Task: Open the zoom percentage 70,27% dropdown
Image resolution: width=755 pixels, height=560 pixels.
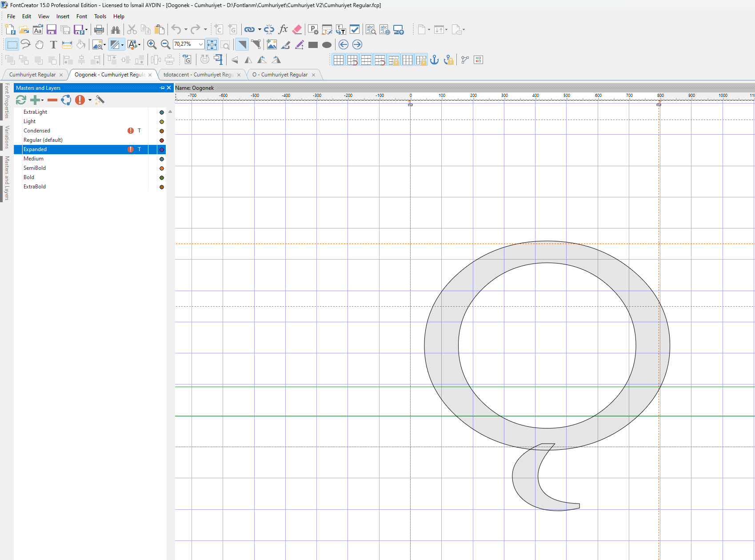Action: [x=201, y=44]
